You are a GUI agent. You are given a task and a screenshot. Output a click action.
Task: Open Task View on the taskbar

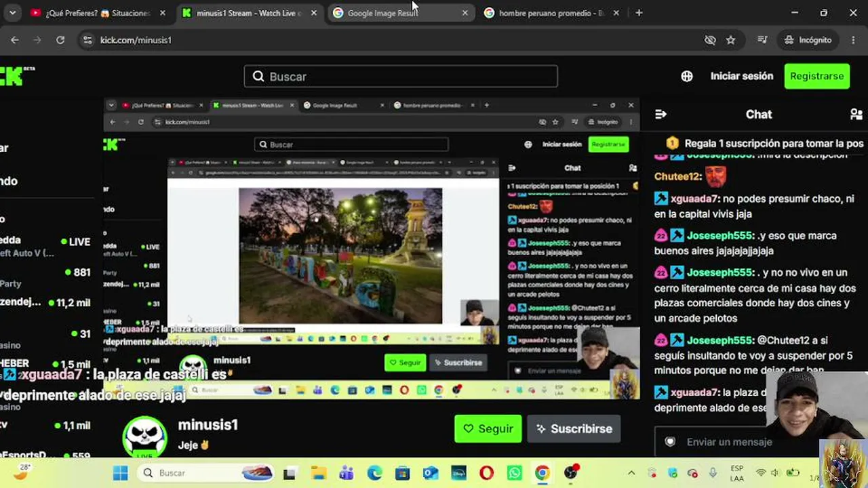290,473
